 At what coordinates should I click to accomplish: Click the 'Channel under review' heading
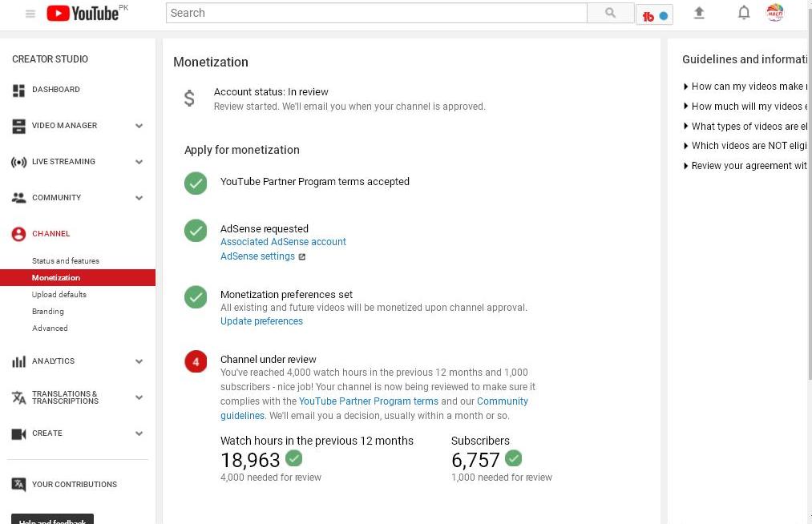click(x=269, y=359)
